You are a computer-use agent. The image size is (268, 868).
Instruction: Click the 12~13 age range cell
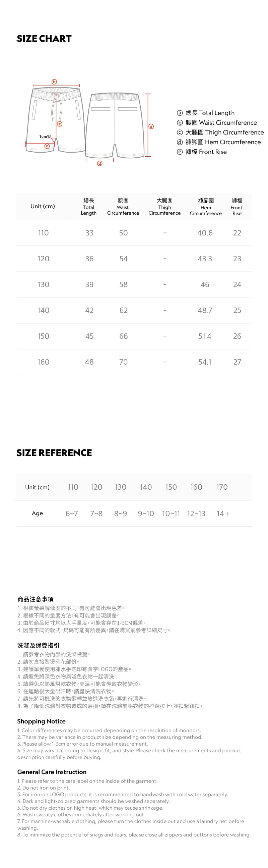[196, 513]
